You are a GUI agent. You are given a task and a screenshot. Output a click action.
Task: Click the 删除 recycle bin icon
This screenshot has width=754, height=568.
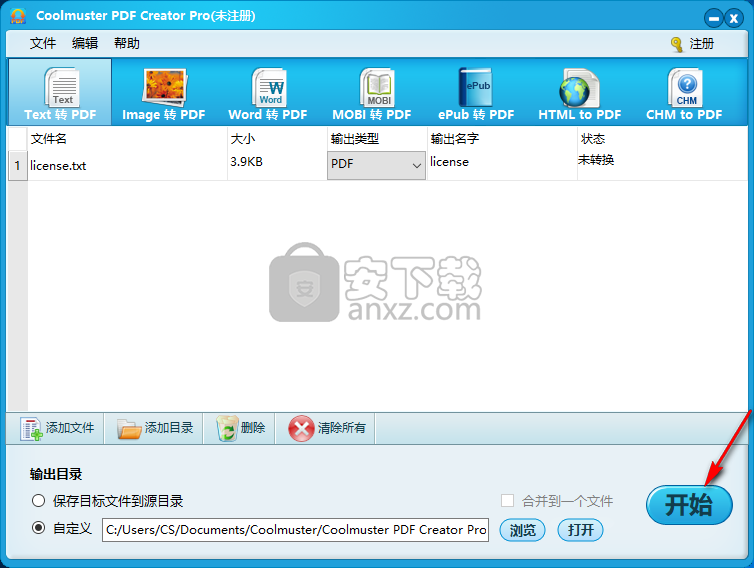227,428
